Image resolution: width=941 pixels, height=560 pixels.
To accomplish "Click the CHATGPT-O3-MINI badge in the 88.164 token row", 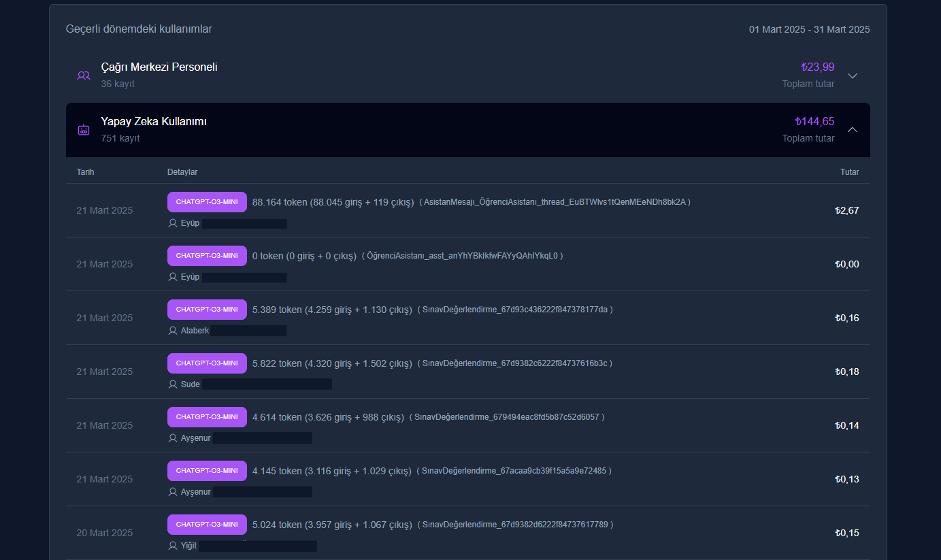I will pos(207,202).
